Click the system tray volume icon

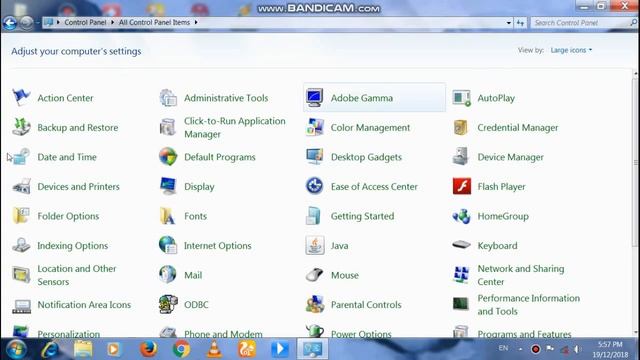pos(577,349)
